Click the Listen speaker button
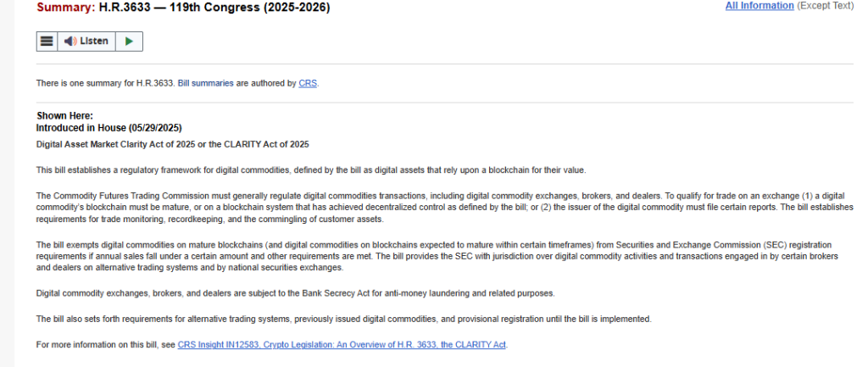868x367 pixels. tap(86, 42)
